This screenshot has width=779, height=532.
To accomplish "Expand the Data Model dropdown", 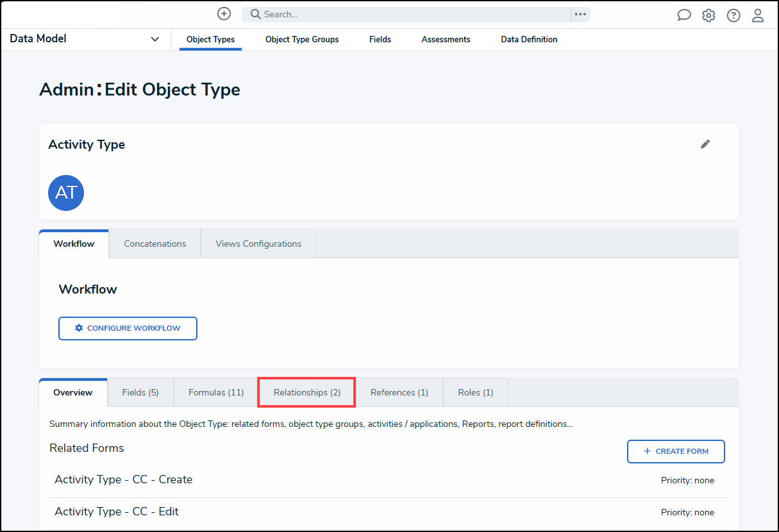I will [x=155, y=39].
